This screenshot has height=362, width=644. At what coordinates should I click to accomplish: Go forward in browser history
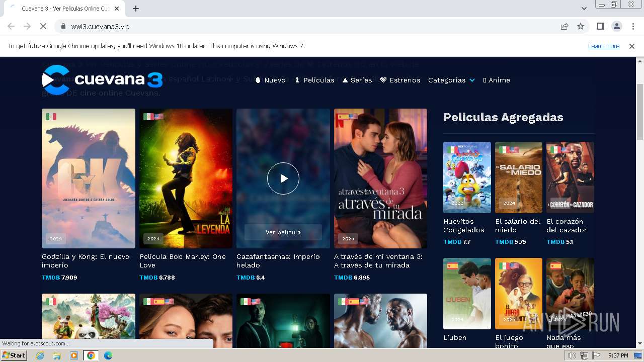pos(27,27)
